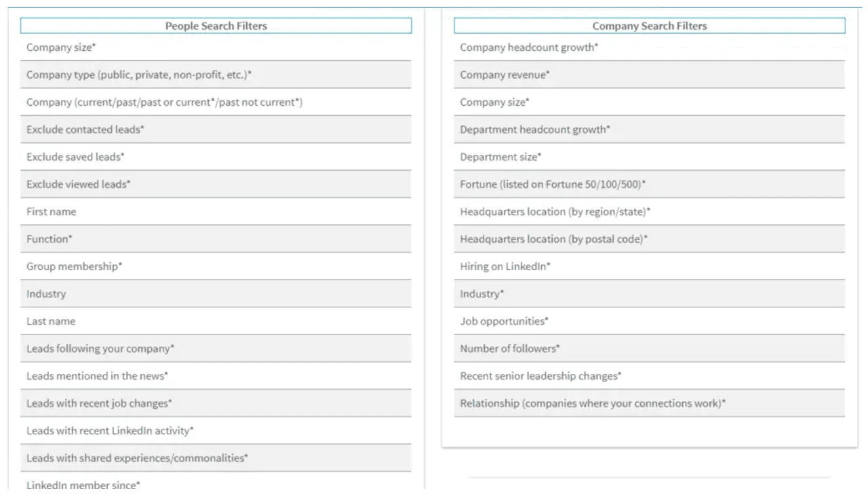Click the People Search Filters header

(x=216, y=26)
